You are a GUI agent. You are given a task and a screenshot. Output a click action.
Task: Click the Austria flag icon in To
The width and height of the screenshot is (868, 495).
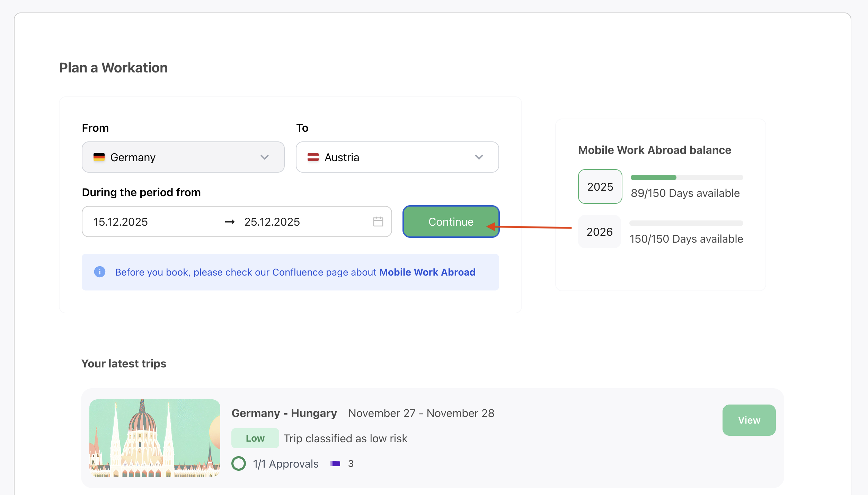313,157
